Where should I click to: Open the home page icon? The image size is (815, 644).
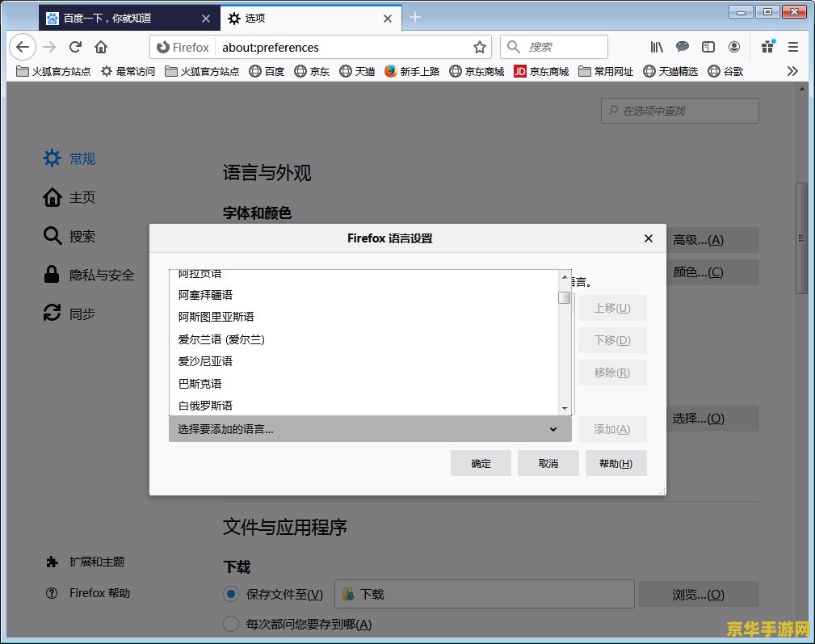point(100,47)
